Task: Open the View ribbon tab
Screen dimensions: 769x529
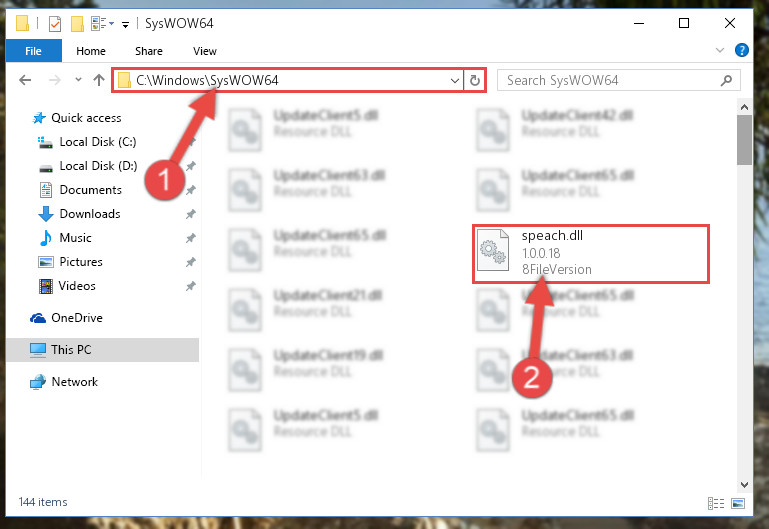Action: (x=205, y=51)
